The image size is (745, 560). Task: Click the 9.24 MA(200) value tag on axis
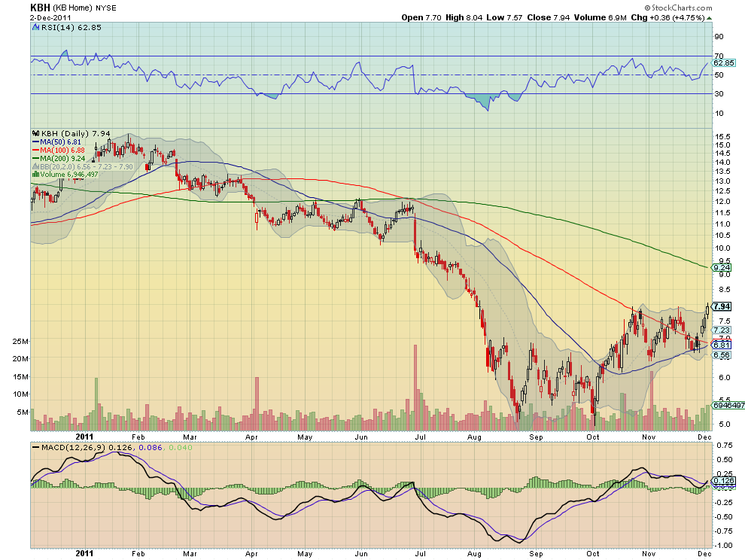click(722, 268)
